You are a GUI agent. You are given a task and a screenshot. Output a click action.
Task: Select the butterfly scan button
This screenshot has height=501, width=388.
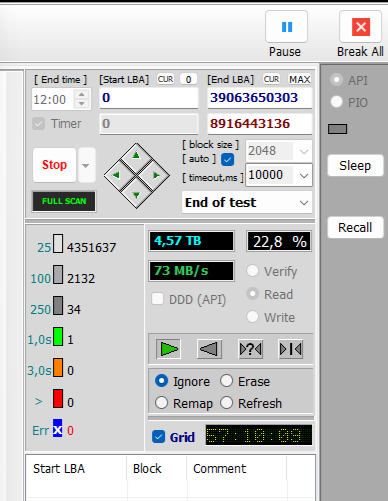(x=291, y=349)
